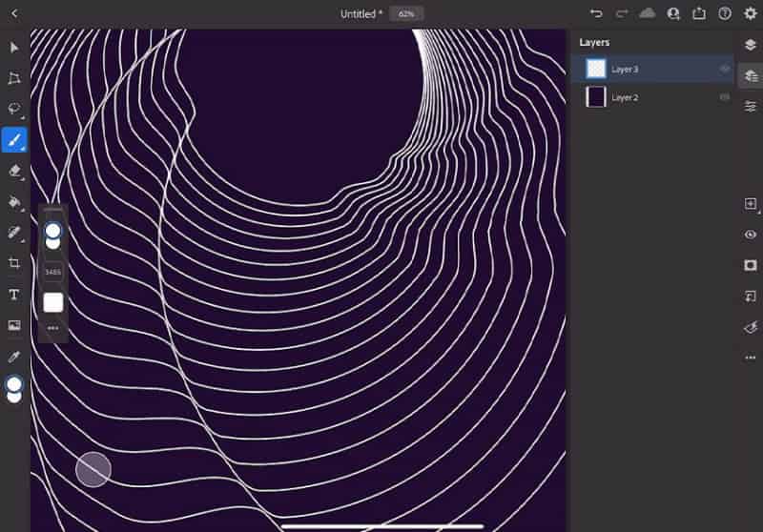Tap the touch shortcut circle
The image size is (763, 532).
coord(93,469)
